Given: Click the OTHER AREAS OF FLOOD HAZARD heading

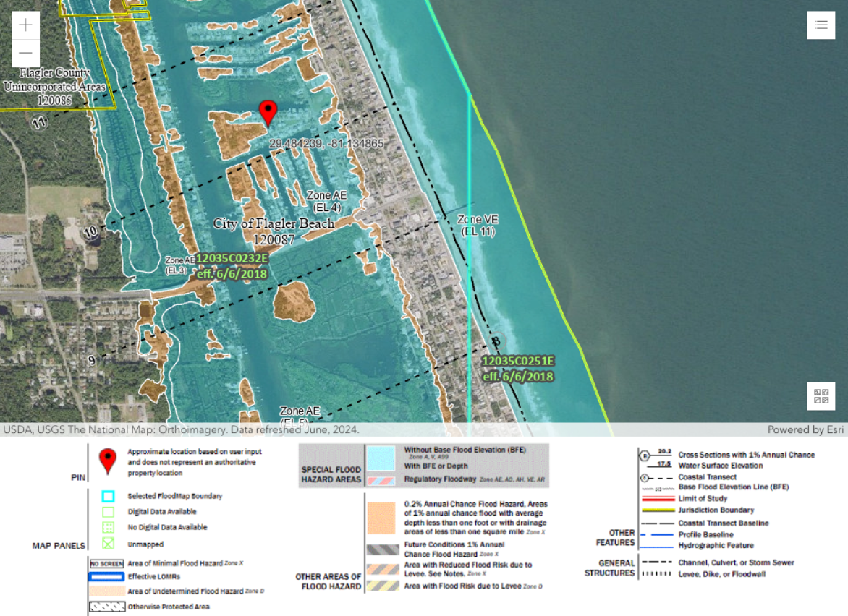Looking at the screenshot, I should click(x=328, y=581).
